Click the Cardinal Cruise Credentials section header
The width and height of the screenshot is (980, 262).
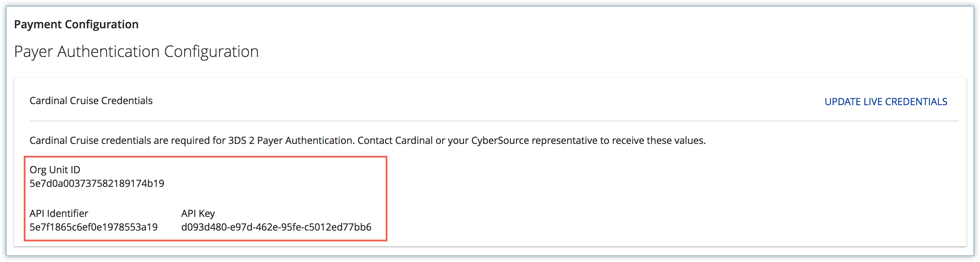pos(91,100)
